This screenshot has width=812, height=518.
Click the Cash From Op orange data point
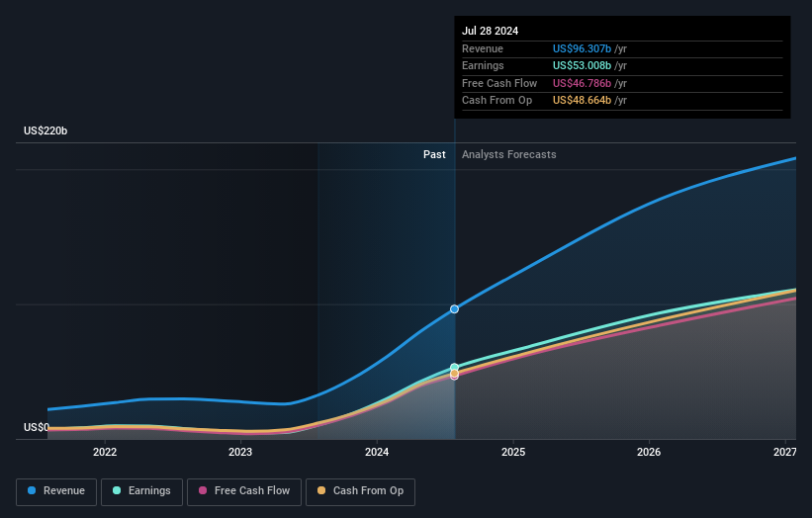454,373
